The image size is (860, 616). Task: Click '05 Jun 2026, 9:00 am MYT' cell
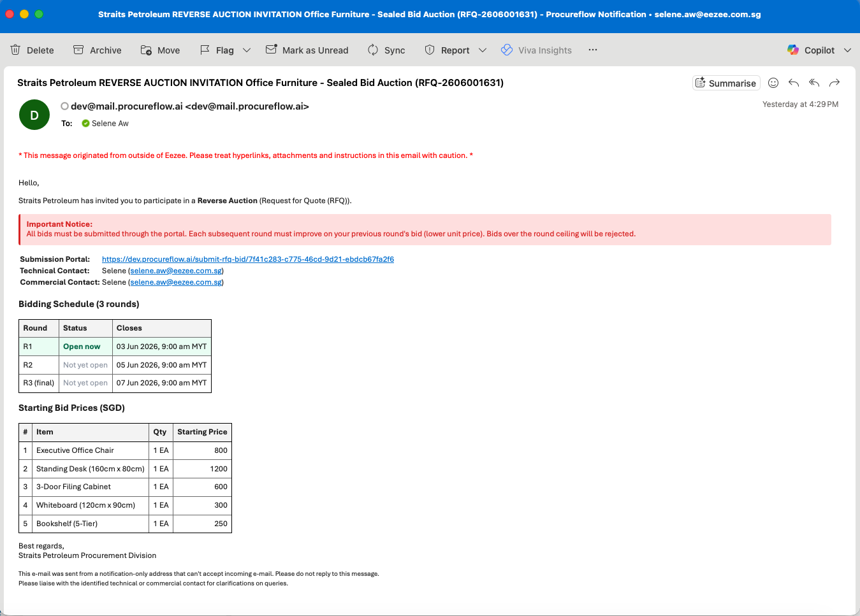coord(161,365)
